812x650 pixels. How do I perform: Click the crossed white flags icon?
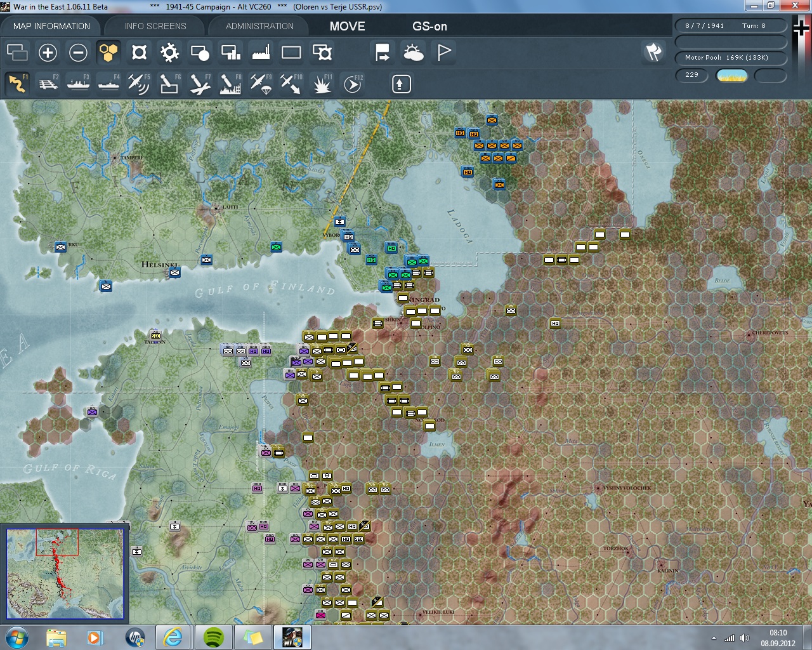pyautogui.click(x=653, y=51)
